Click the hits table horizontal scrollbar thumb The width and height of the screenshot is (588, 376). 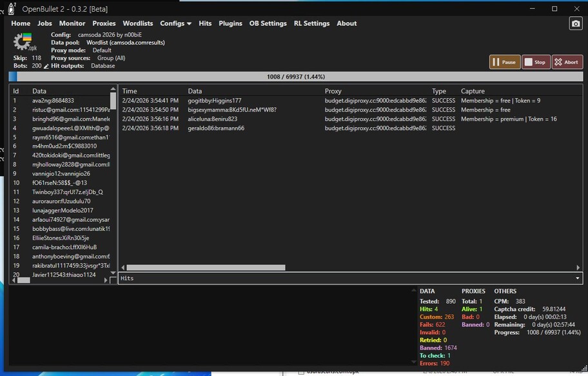click(206, 268)
